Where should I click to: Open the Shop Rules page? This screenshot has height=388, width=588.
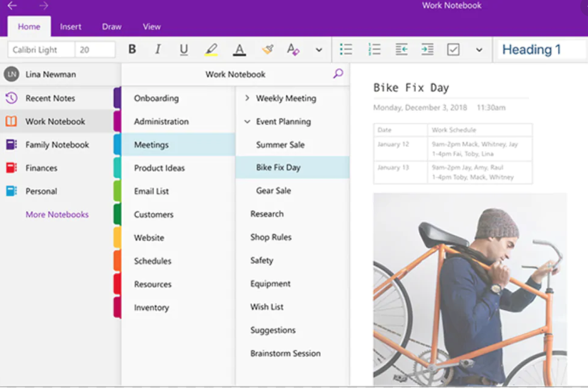[292, 237]
